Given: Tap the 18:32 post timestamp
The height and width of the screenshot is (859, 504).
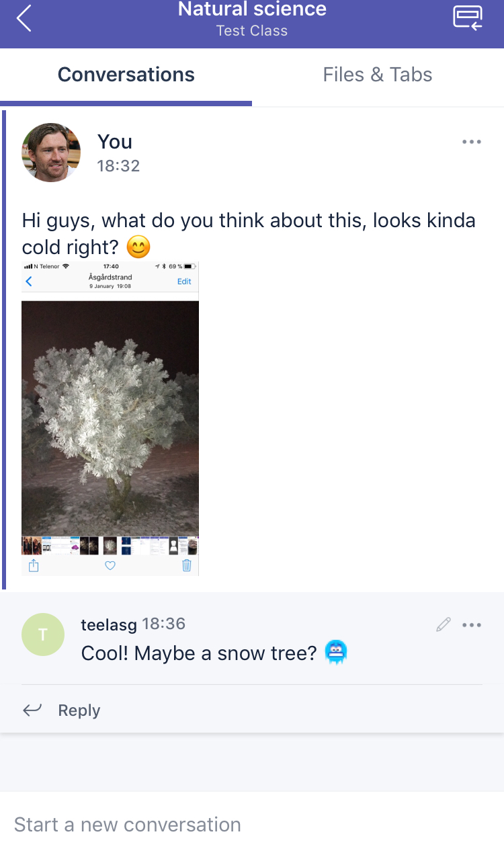Looking at the screenshot, I should tap(118, 166).
